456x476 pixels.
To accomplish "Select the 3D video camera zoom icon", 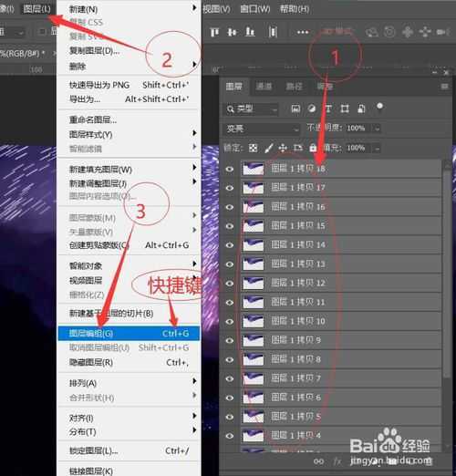I will click(443, 32).
